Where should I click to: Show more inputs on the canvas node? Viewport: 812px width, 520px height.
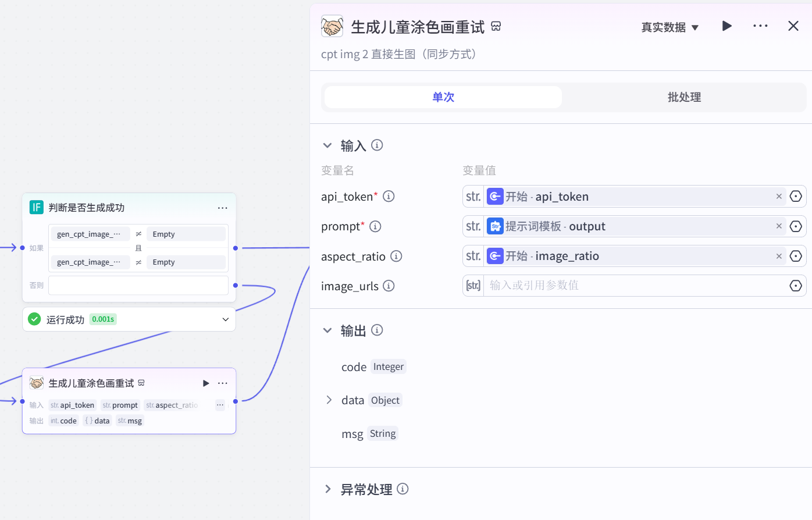tap(220, 405)
